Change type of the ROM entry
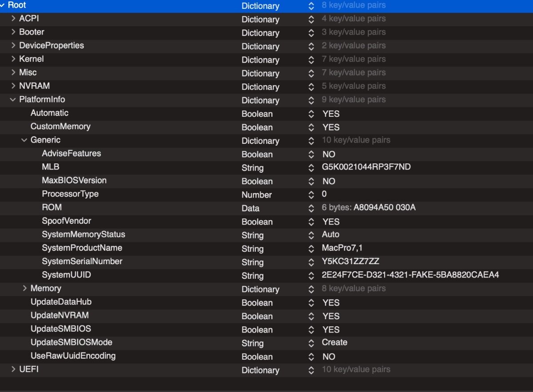 (x=311, y=208)
